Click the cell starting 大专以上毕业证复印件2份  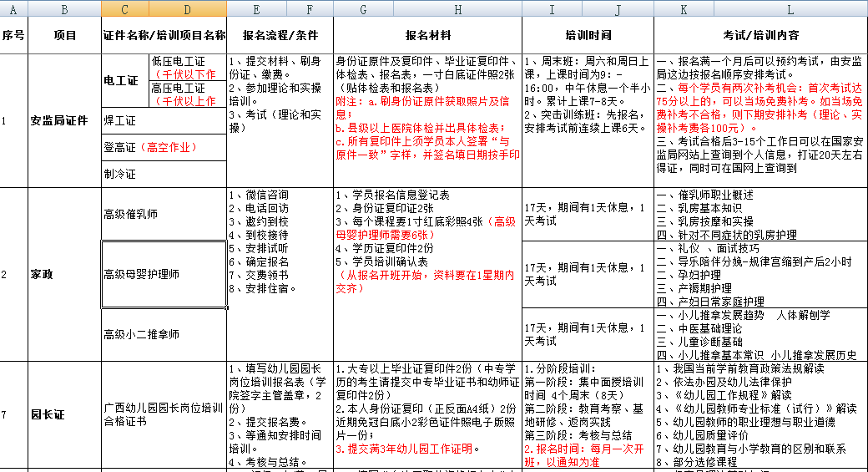[x=427, y=415]
